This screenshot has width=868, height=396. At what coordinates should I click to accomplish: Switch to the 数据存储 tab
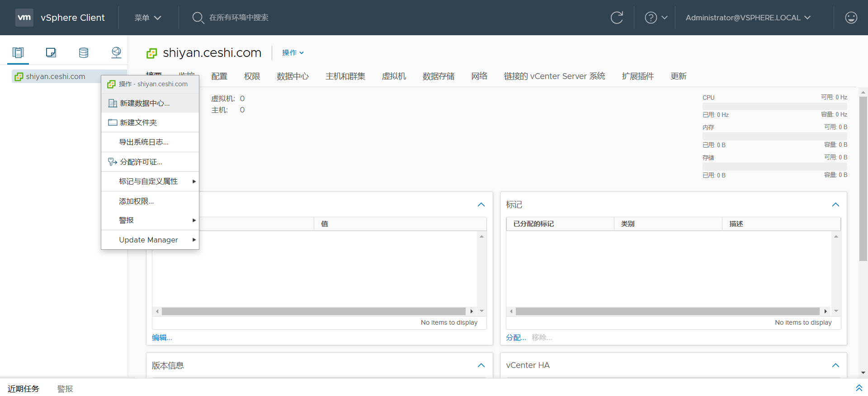click(439, 76)
